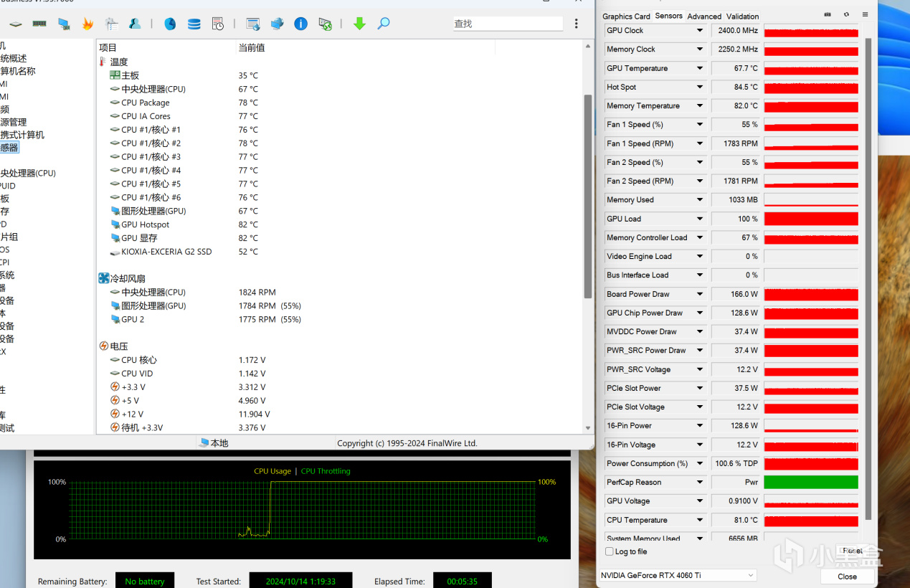Open the three-dot menu beside the search box
Viewport: 910px width, 588px height.
(x=577, y=24)
